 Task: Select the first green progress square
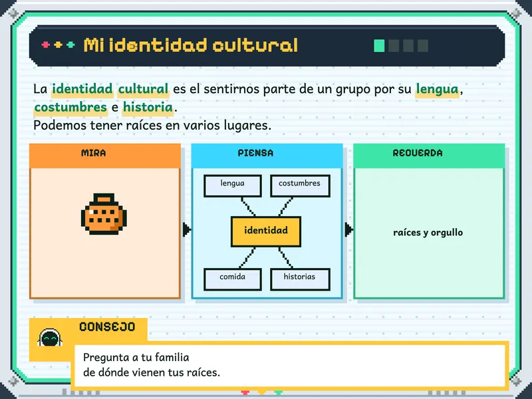point(379,45)
